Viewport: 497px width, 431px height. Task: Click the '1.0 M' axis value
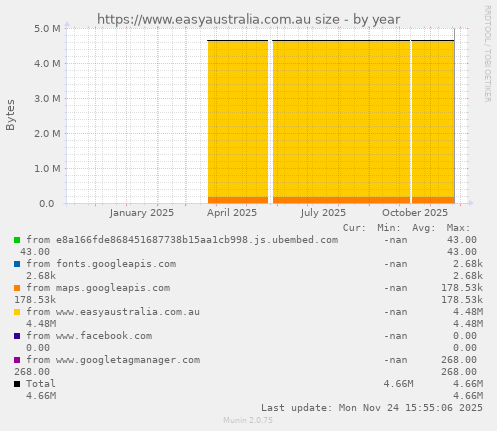click(x=47, y=168)
